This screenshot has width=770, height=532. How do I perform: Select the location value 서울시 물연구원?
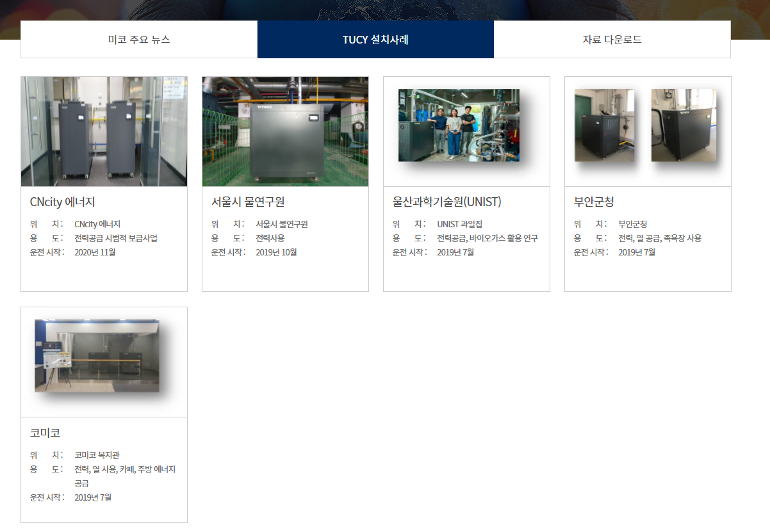point(282,224)
